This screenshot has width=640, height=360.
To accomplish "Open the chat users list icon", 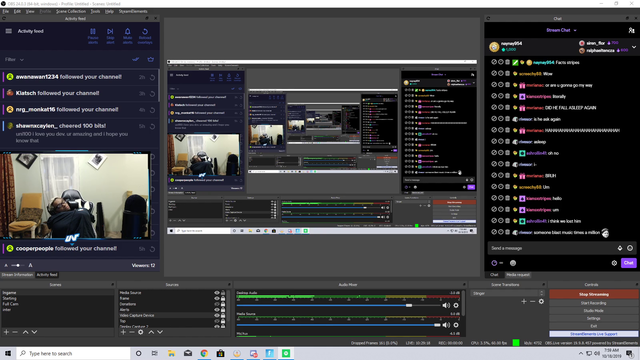I will click(631, 31).
